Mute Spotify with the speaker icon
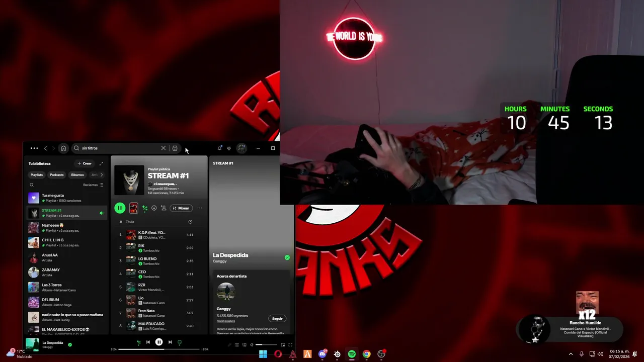The width and height of the screenshot is (644, 362). click(252, 344)
